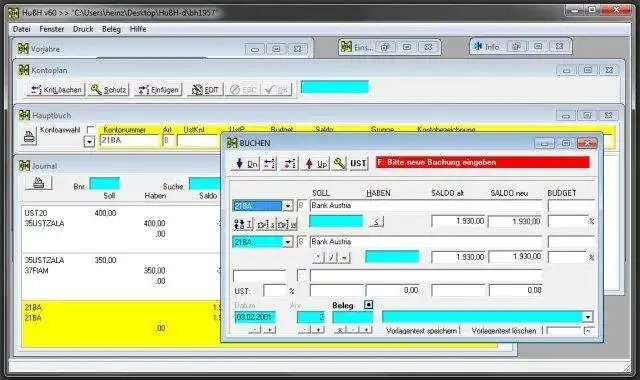Click Vorlagentext speichern
This screenshot has width=640, height=380.
(422, 331)
